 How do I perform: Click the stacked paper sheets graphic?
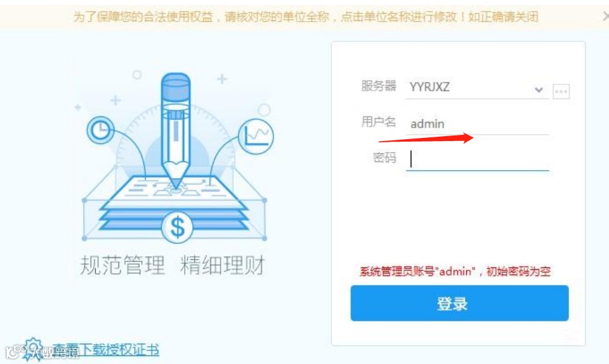[x=174, y=203]
